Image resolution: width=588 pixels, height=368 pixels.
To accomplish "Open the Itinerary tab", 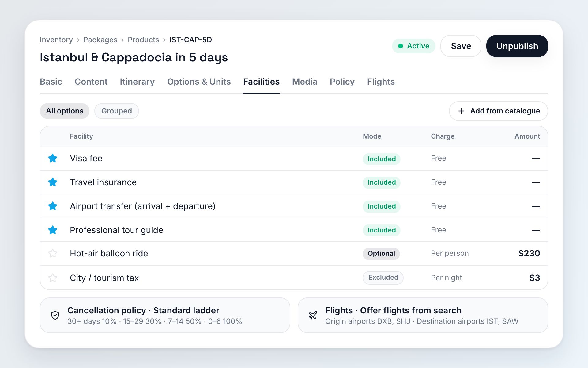I will (137, 82).
